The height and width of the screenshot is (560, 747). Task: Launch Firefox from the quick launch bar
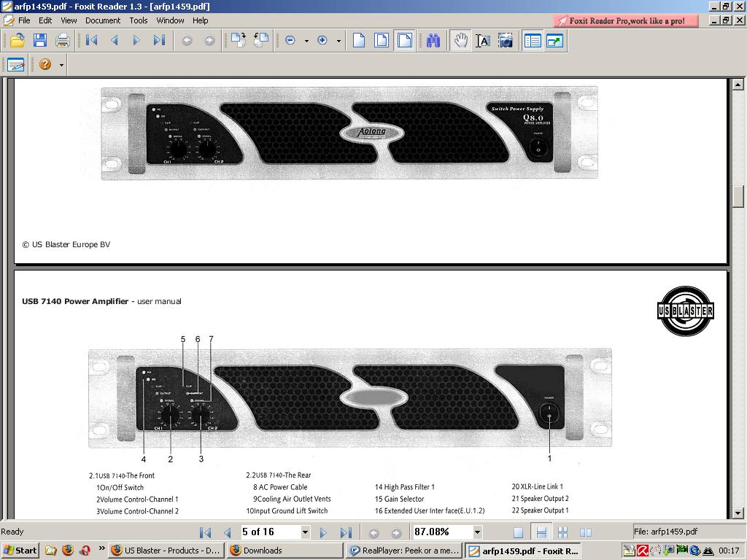click(x=68, y=551)
